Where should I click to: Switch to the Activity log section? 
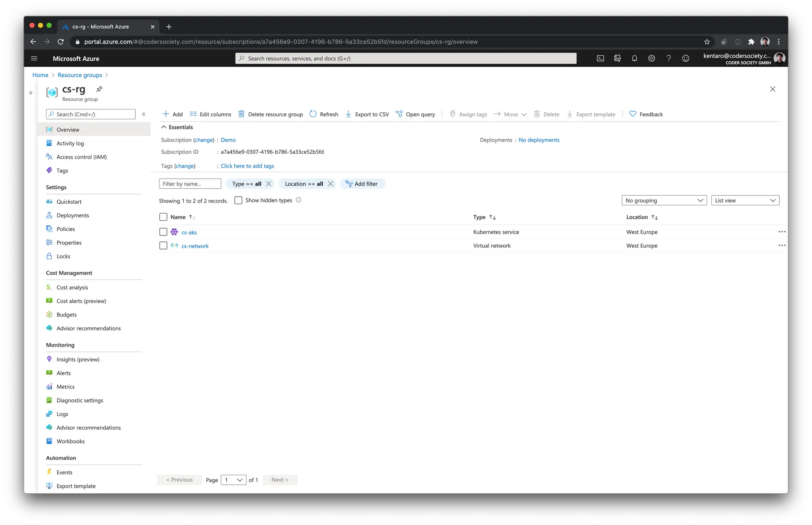click(x=71, y=143)
